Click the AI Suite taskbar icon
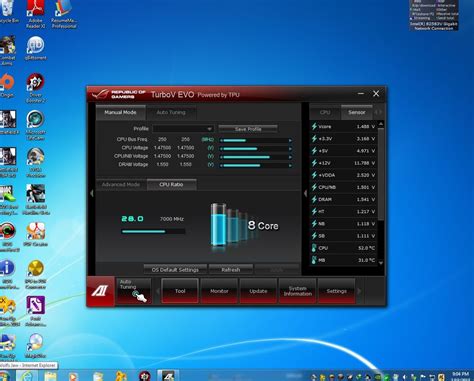Screen dimensions: 474x381 [x=168, y=376]
